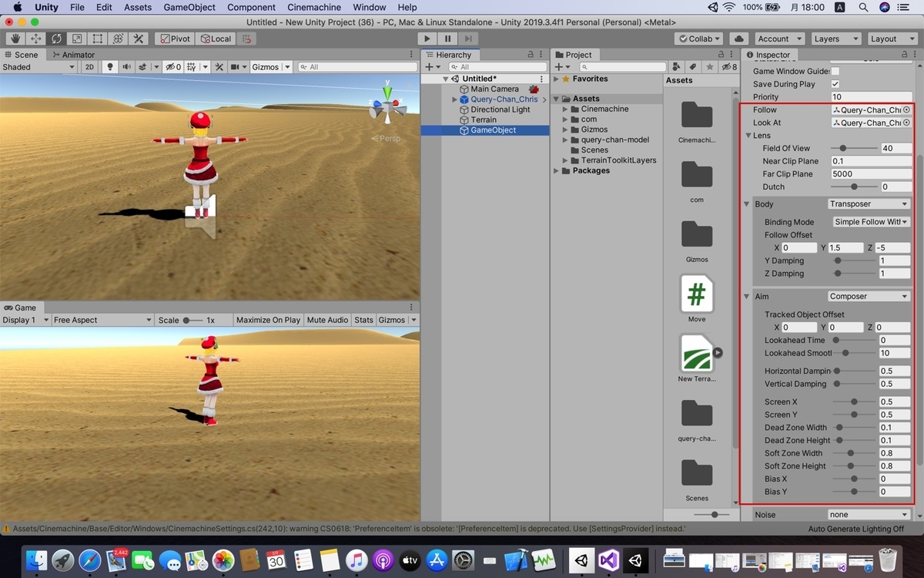This screenshot has height=578, width=924.
Task: Open the Shaded draw mode dropdown
Action: click(x=38, y=67)
